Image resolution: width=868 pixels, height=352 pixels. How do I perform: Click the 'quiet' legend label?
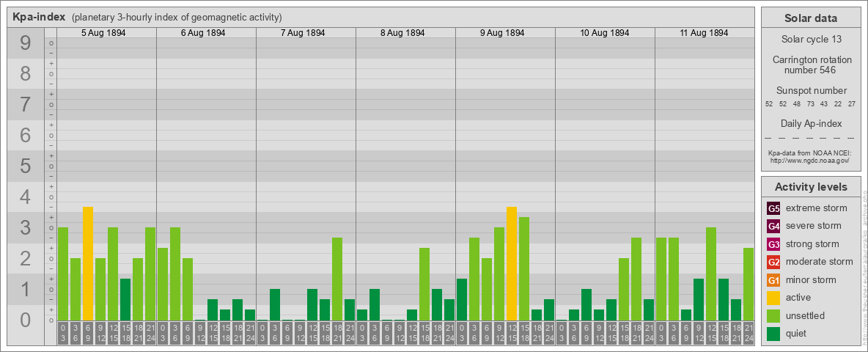(x=798, y=334)
